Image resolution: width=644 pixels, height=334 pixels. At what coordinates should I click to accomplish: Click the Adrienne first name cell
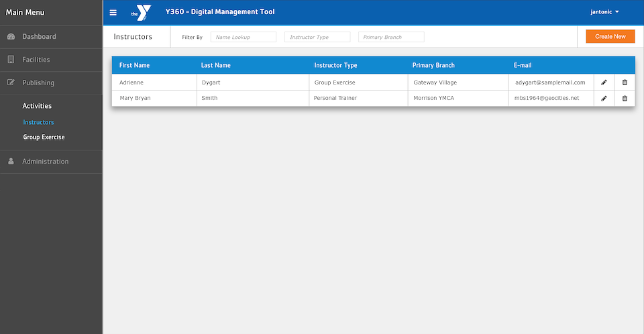coord(154,82)
